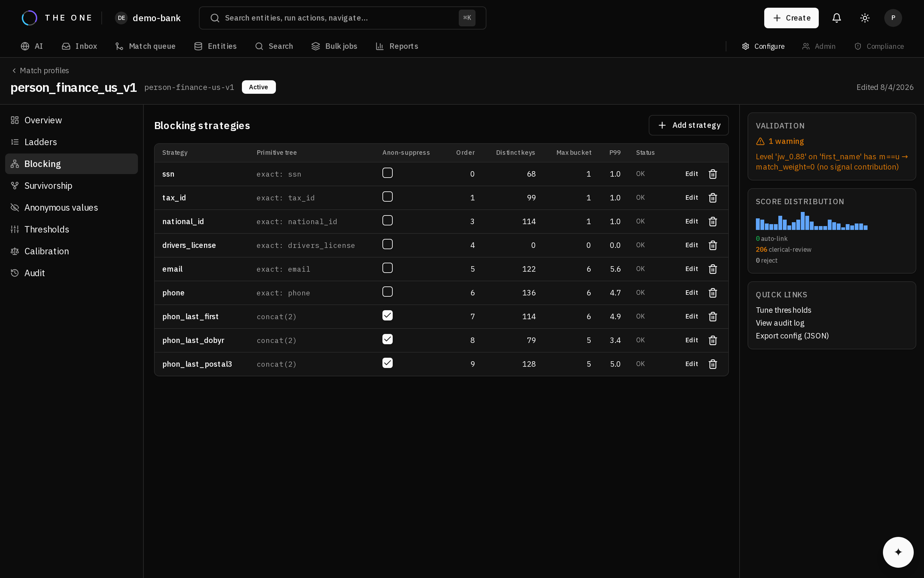Delete the phon_last_postal3 strategy with trash icon
This screenshot has height=578, width=924.
click(713, 364)
